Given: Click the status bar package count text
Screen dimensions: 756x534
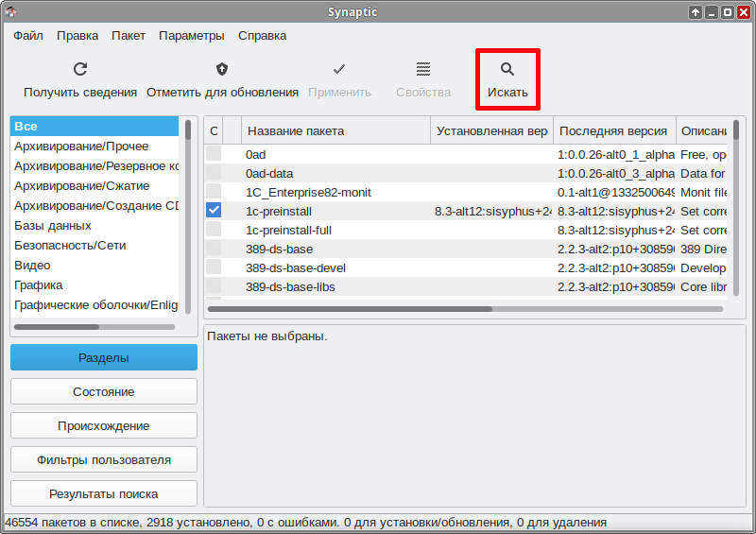Looking at the screenshot, I should tap(305, 522).
